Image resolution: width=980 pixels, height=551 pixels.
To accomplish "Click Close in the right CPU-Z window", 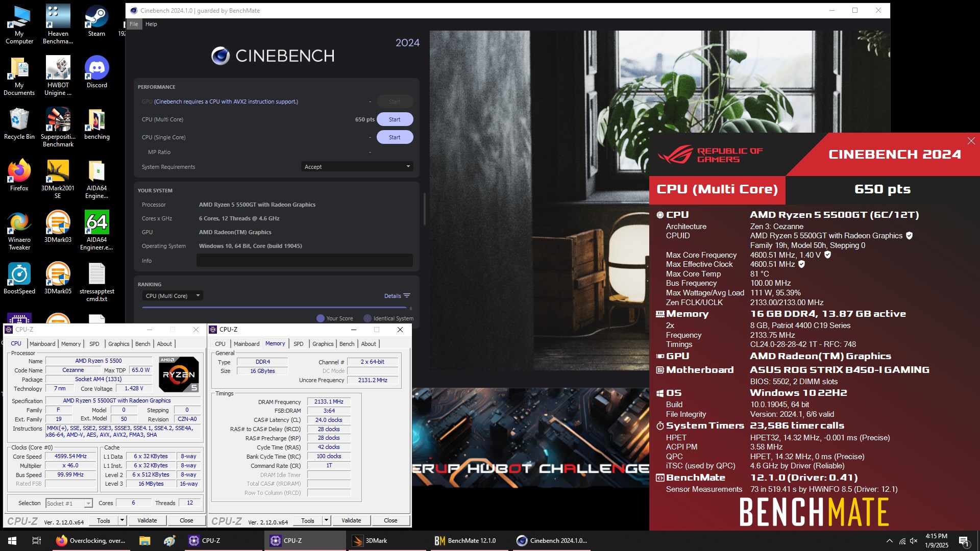I will [390, 520].
